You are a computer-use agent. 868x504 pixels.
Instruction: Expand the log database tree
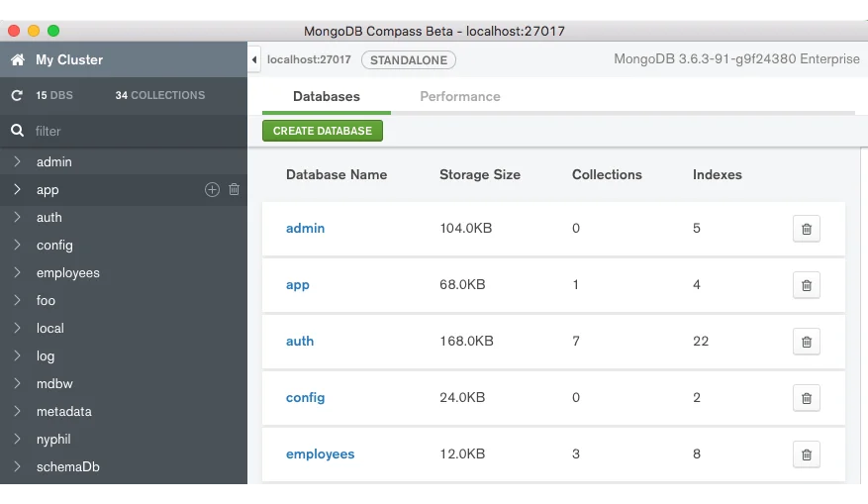[17, 355]
